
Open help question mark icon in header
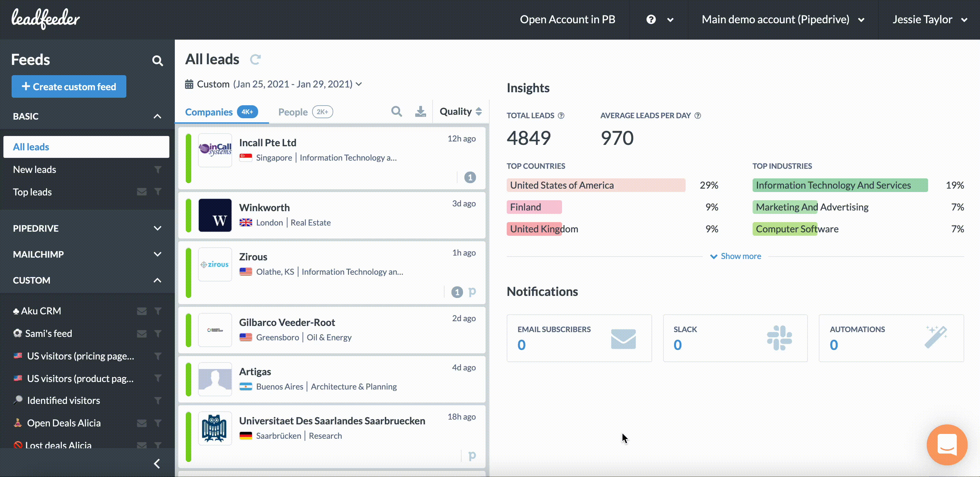(x=651, y=19)
